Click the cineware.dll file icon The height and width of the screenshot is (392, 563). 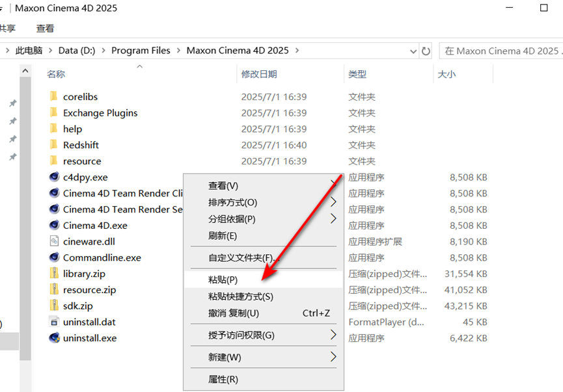[x=54, y=241]
